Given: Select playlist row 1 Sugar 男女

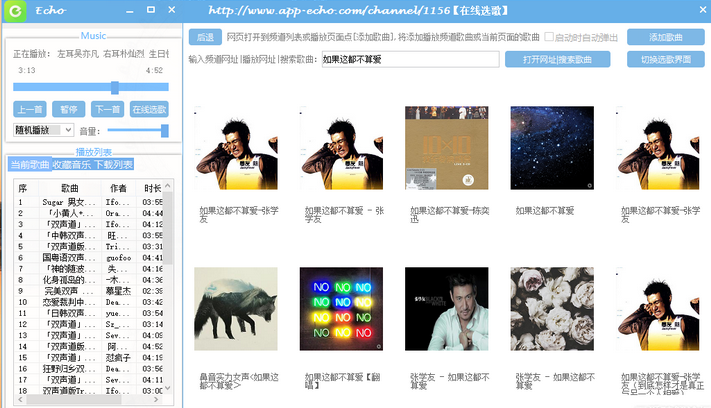Looking at the screenshot, I should click(x=88, y=202).
